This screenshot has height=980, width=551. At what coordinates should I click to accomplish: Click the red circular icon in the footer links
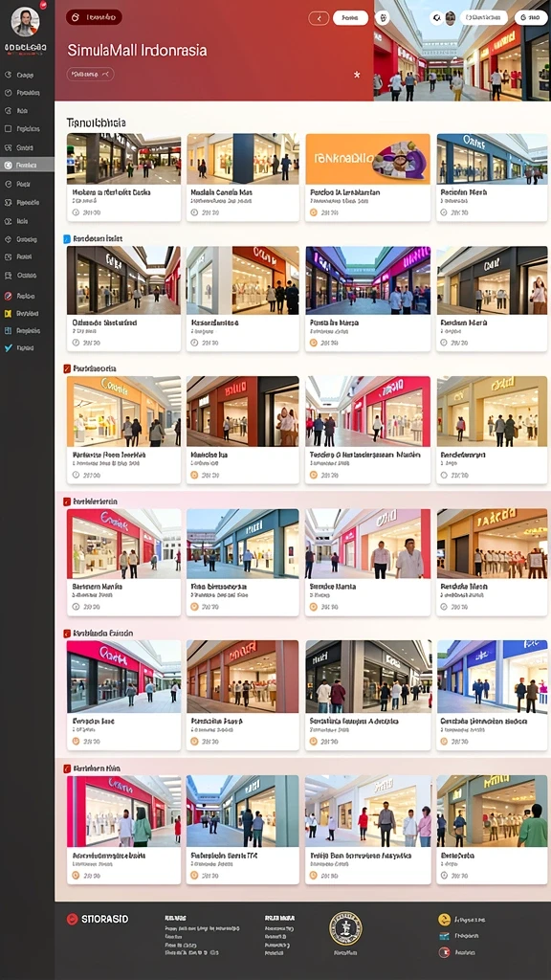point(444,952)
